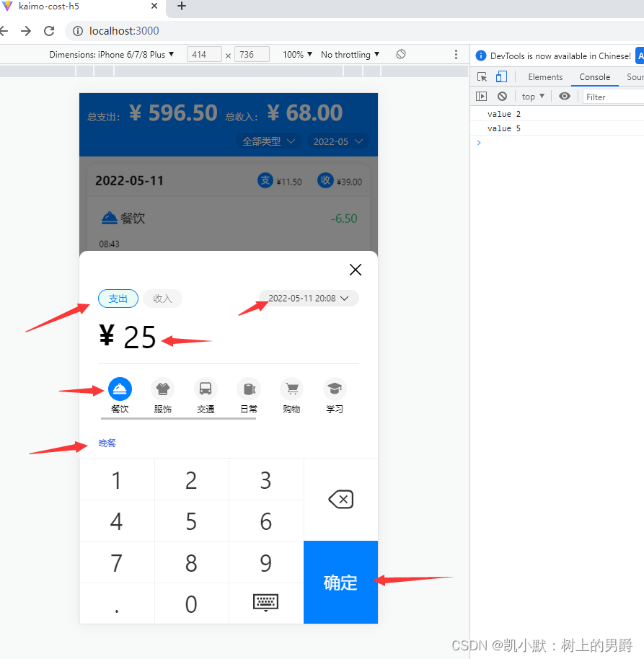
Task: Switch to the Console tab in DevTools
Action: [x=594, y=77]
